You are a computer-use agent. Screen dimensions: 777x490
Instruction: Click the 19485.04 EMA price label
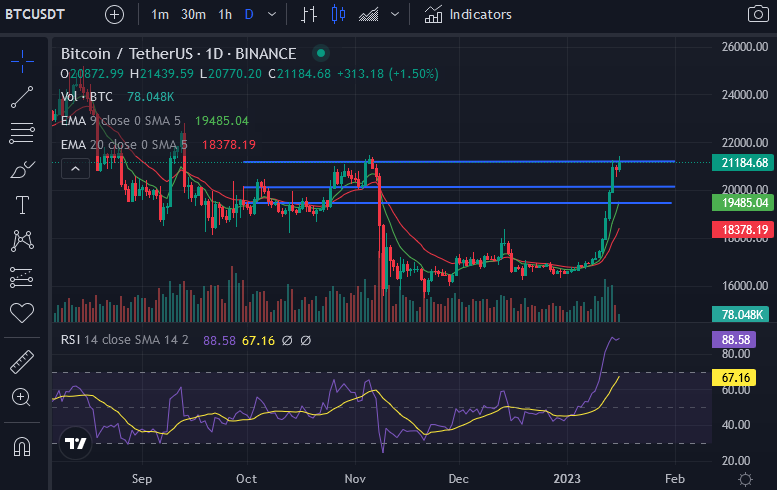[x=743, y=203]
